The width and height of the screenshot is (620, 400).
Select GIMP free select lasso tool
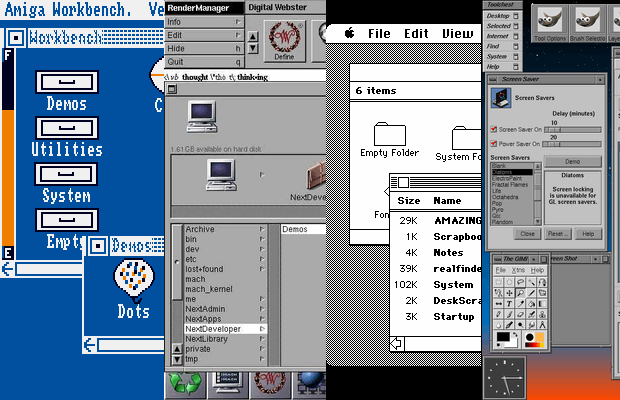coord(520,282)
